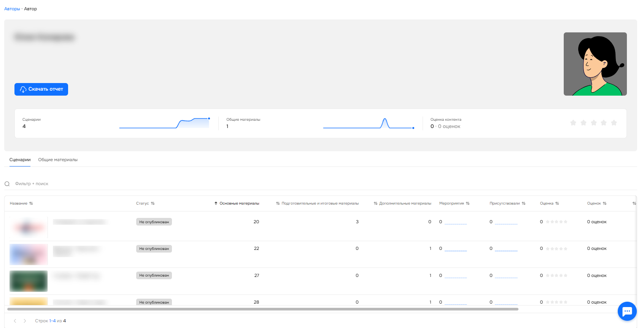Image resolution: width=644 pixels, height=328 pixels.
Task: Sort by Дополнительные материалы column
Action: (402, 203)
